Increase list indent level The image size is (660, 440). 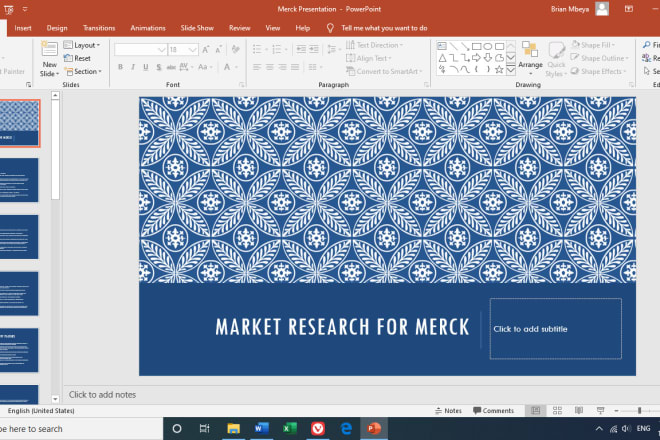pos(314,49)
